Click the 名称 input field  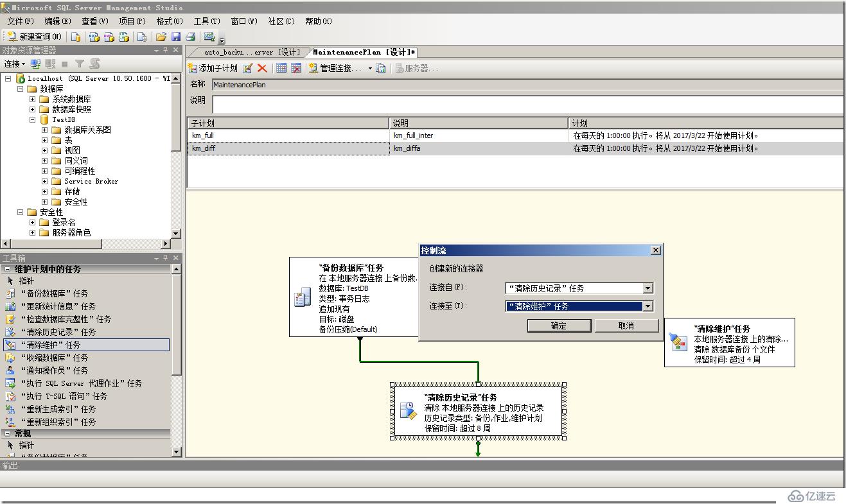click(x=527, y=85)
